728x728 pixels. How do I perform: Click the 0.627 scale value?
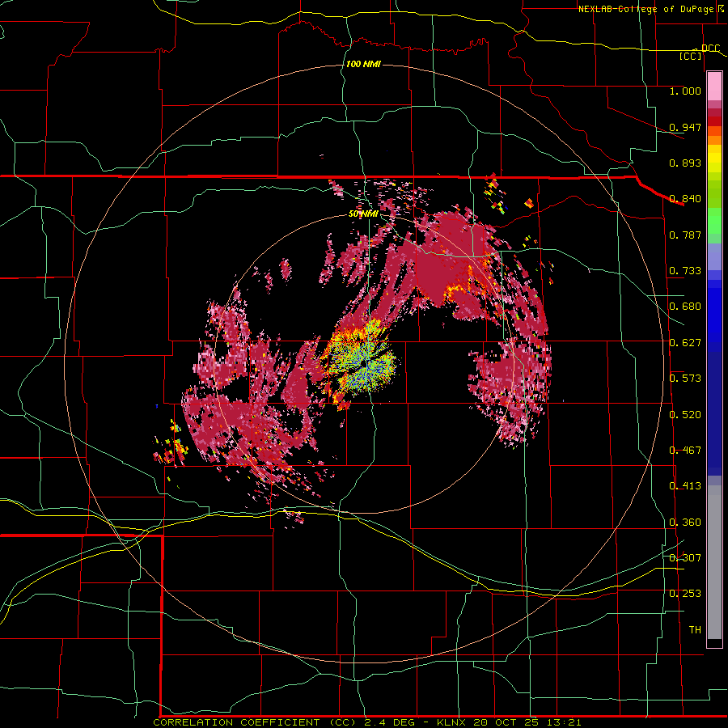tap(685, 343)
